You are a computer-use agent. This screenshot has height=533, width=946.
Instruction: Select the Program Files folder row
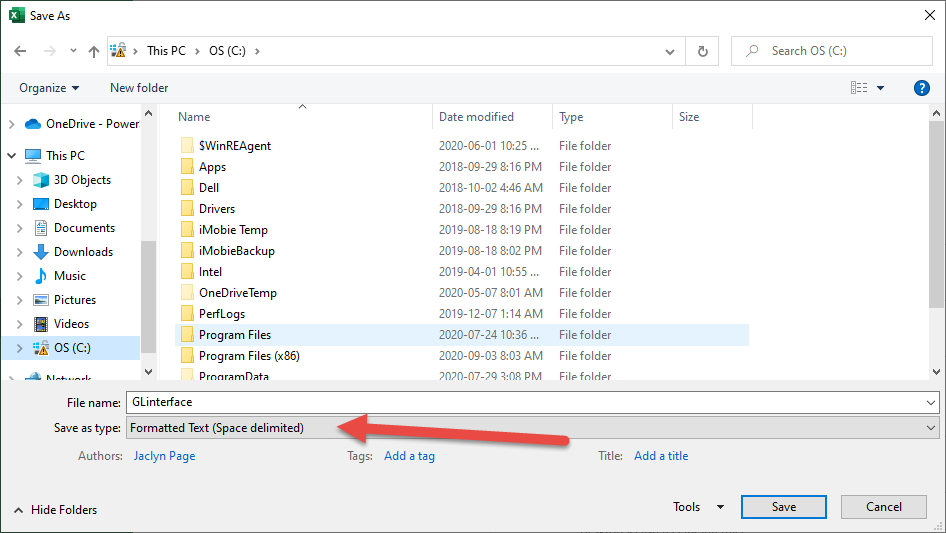coord(235,335)
